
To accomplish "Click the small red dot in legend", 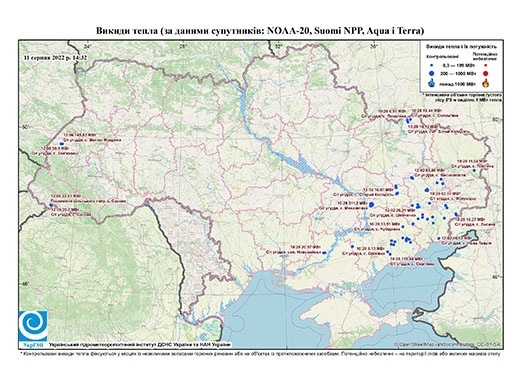I will coord(486,65).
